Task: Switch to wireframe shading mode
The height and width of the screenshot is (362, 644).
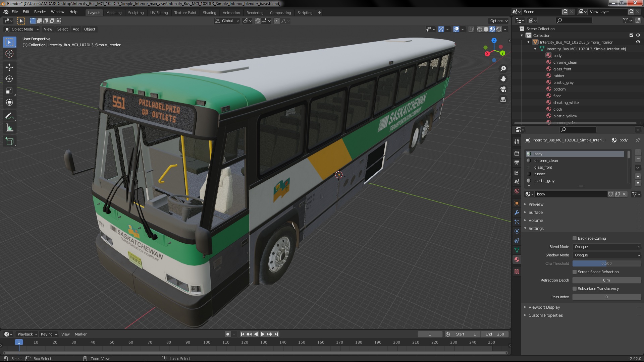Action: pos(480,29)
